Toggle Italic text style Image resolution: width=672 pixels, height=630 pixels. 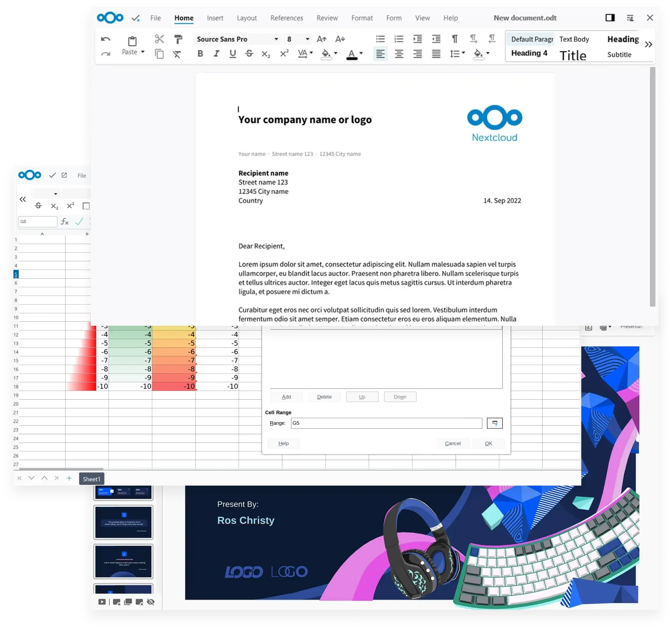(x=216, y=53)
